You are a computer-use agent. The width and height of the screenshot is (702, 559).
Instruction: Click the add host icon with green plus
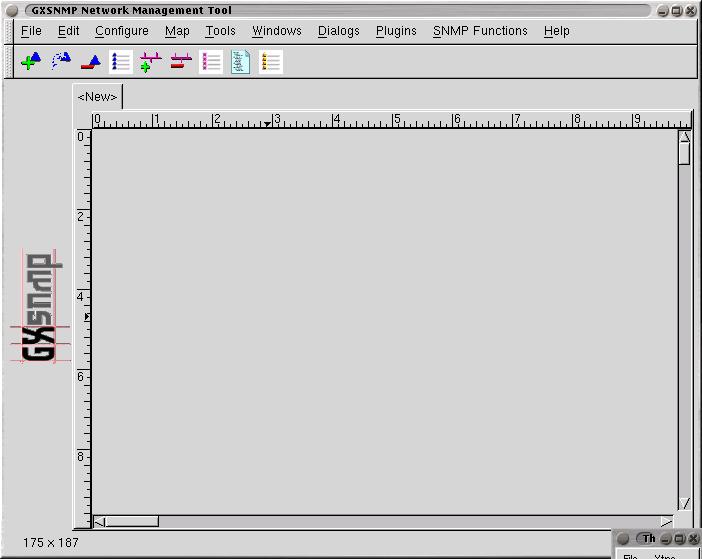coord(31,62)
